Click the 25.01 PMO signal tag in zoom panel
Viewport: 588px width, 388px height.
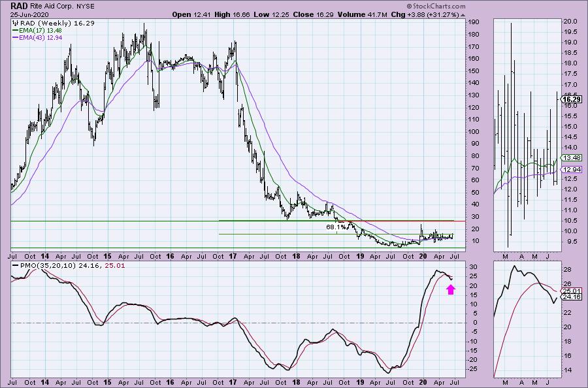572,291
